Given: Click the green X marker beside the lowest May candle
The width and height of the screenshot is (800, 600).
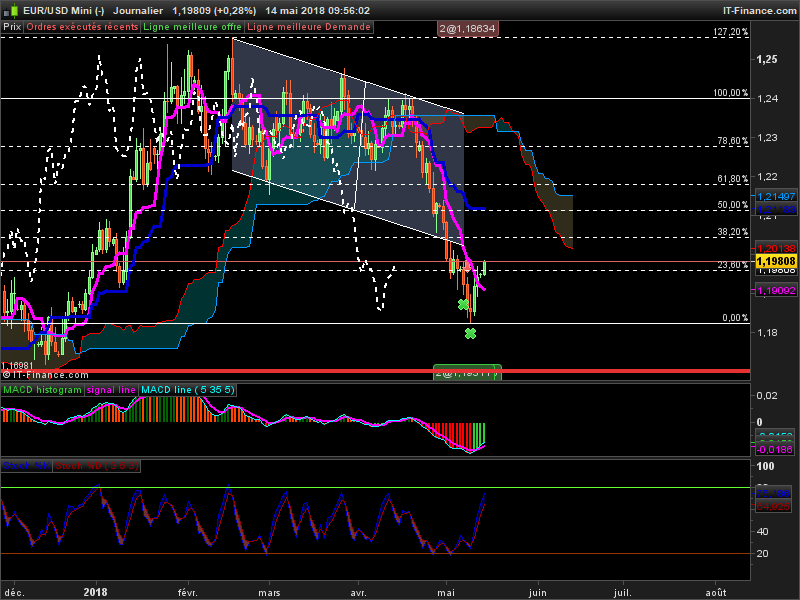Looking at the screenshot, I should coord(463,305).
